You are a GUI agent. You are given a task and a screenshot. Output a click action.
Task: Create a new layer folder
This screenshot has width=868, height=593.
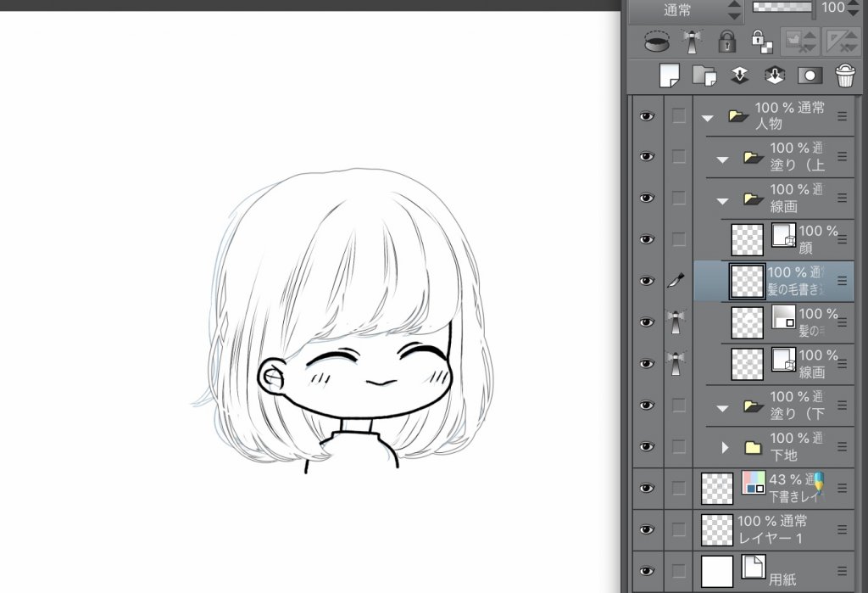tap(704, 75)
